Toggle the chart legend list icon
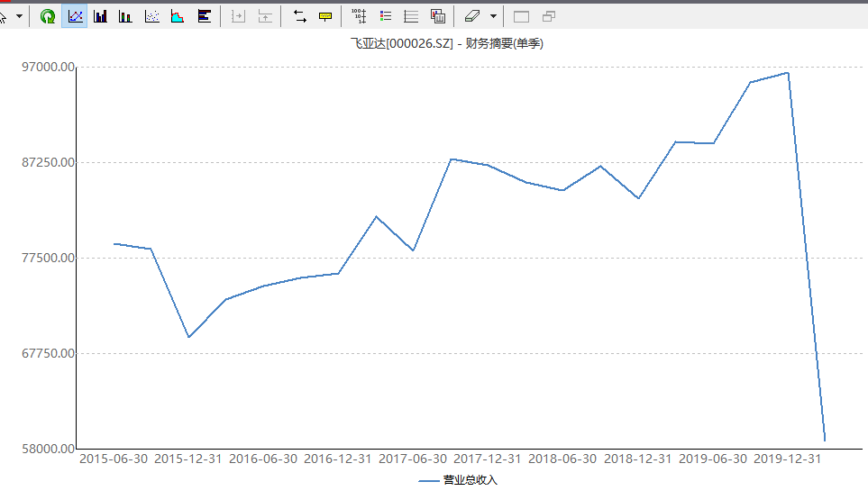The width and height of the screenshot is (868, 500). point(386,16)
